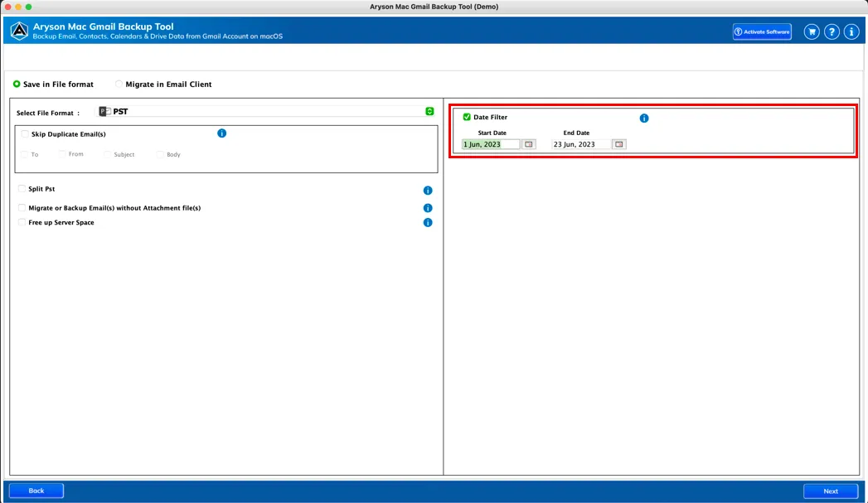868x503 pixels.
Task: Click the 'End Date' label
Action: coord(576,133)
